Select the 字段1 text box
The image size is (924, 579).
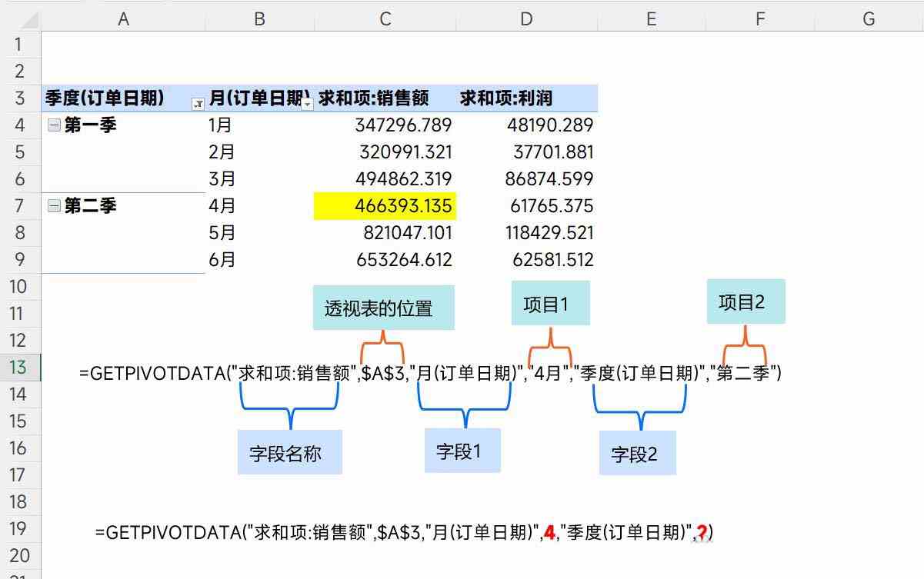[462, 451]
